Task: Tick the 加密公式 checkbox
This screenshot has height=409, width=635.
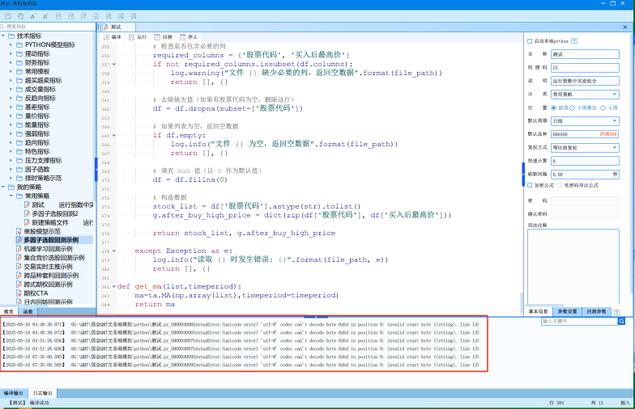Action: [x=530, y=185]
